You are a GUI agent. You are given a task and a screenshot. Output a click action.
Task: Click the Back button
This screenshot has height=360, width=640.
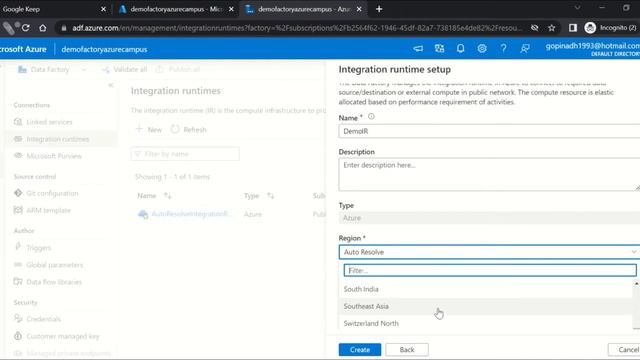(x=407, y=349)
